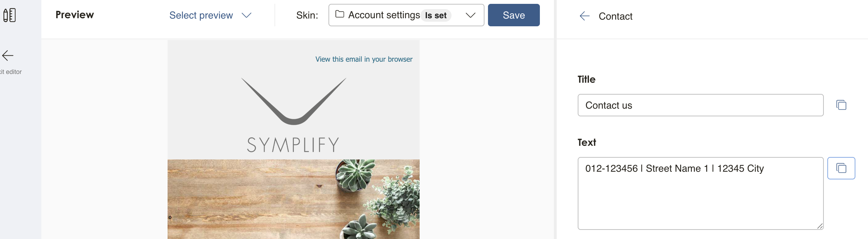Click the copy icon beside Text area

coord(841,168)
